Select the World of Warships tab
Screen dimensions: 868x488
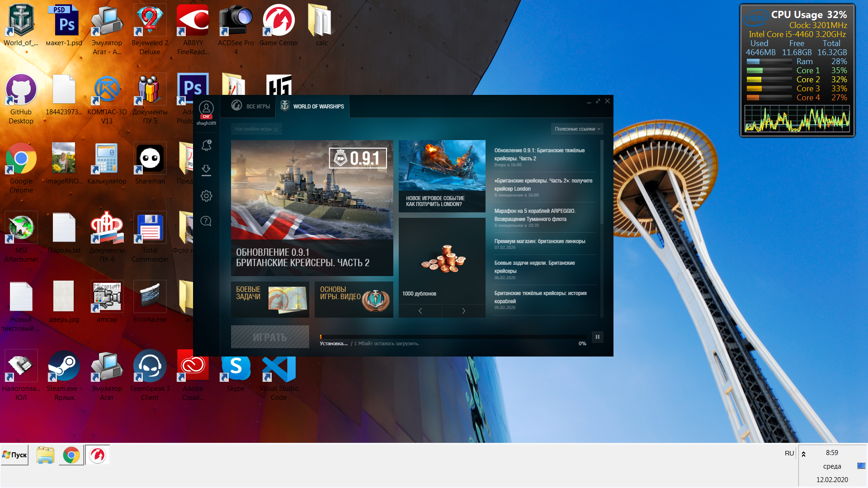[313, 106]
